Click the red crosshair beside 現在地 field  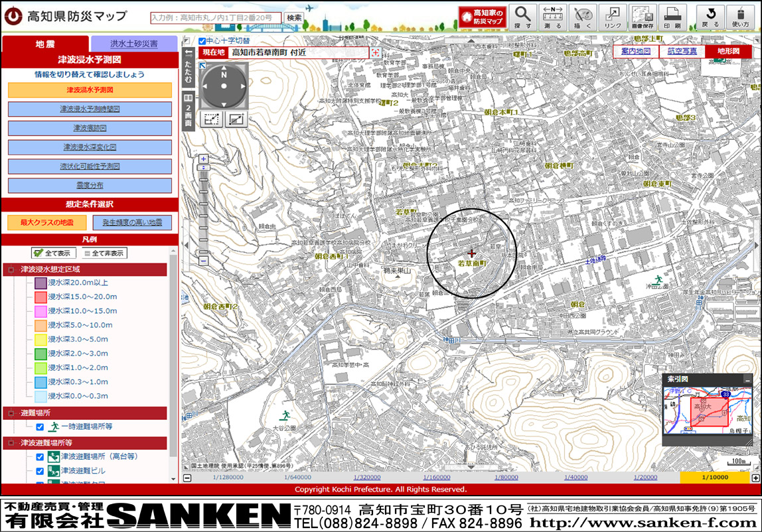[375, 52]
